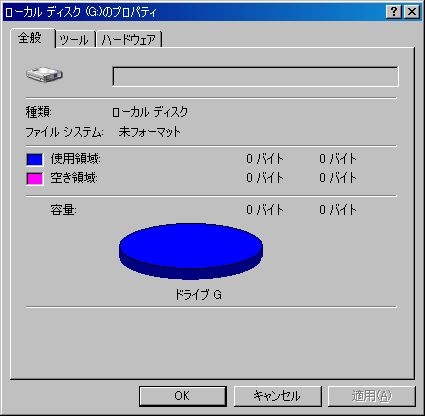The height and width of the screenshot is (416, 425).
Task: Click the 使用領域 label
Action: (x=75, y=159)
